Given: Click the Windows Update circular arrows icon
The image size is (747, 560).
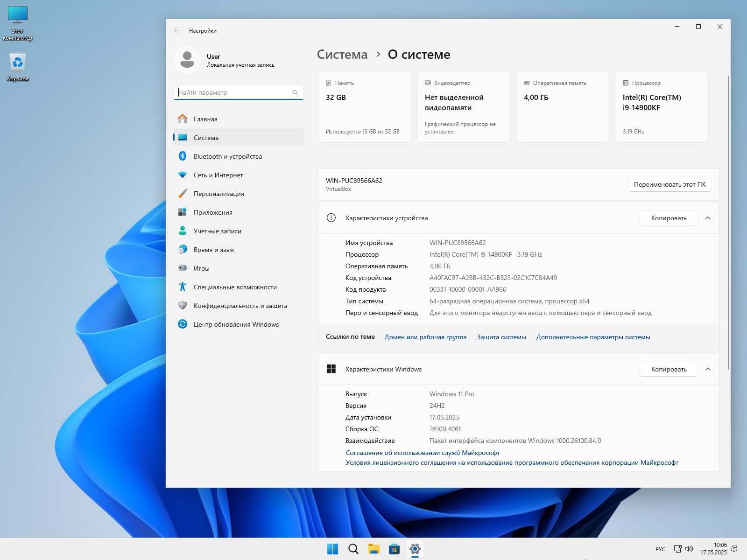Looking at the screenshot, I should 183,324.
